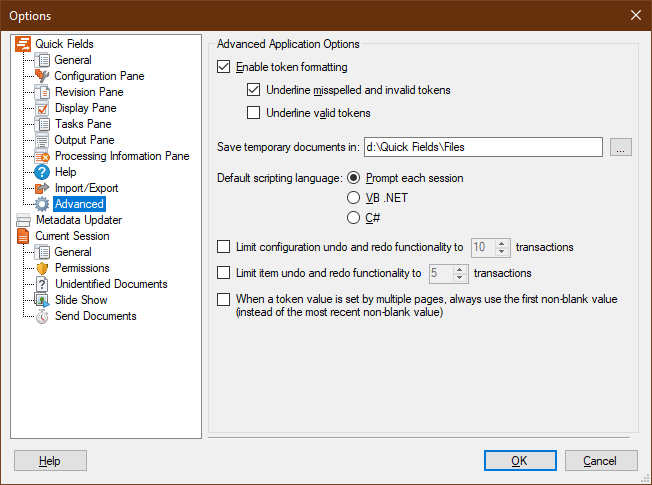Click the Help question mark icon in tree

42,172
